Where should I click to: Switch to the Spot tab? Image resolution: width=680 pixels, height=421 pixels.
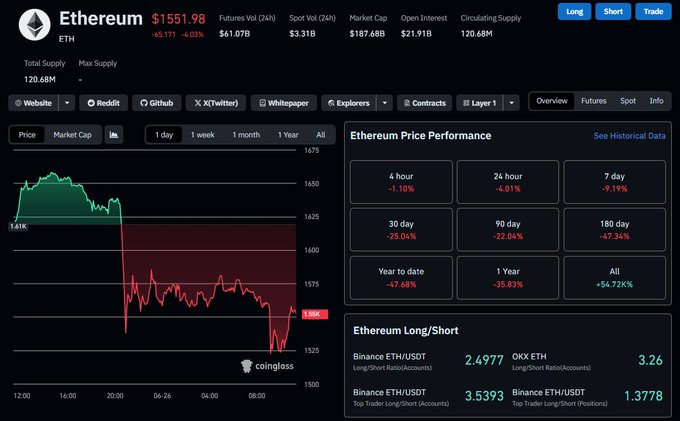tap(628, 101)
